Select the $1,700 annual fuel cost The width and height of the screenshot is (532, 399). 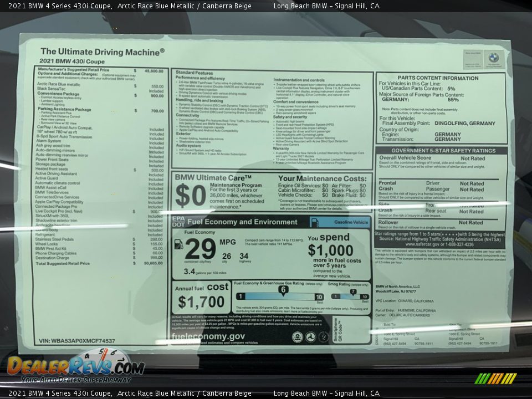[201, 301]
